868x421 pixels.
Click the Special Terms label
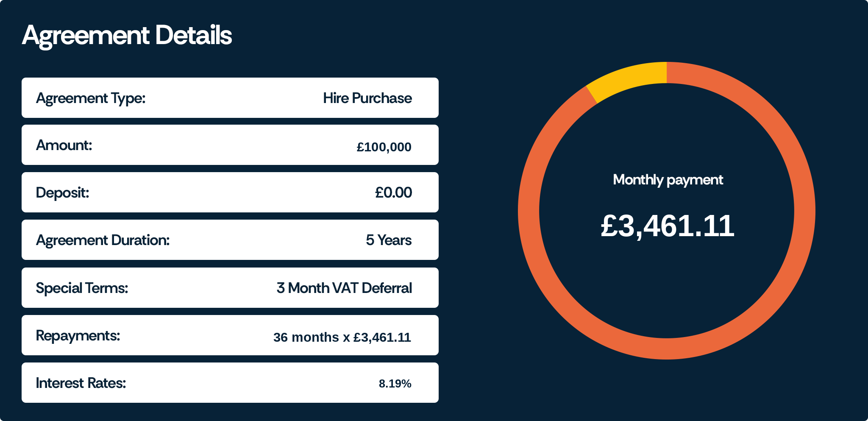[x=82, y=288]
